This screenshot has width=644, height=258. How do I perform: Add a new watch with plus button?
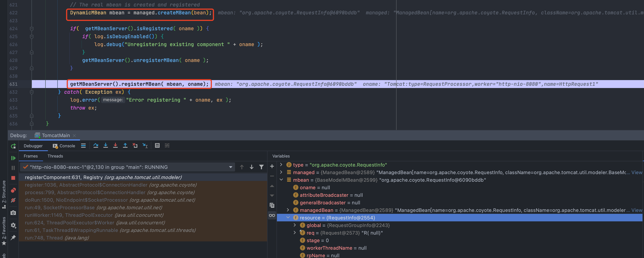pos(272,166)
